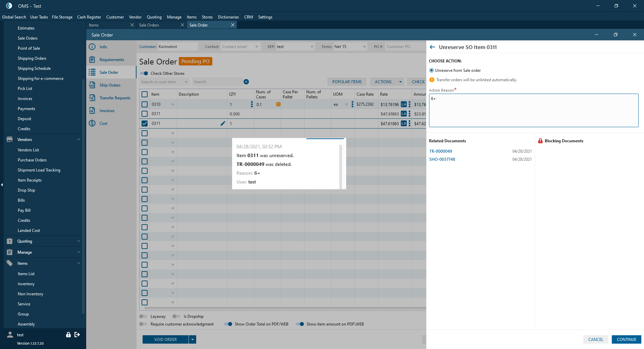Click the Quoting clipboard icon in sidebar
The width and height of the screenshot is (644, 349).
click(x=10, y=241)
